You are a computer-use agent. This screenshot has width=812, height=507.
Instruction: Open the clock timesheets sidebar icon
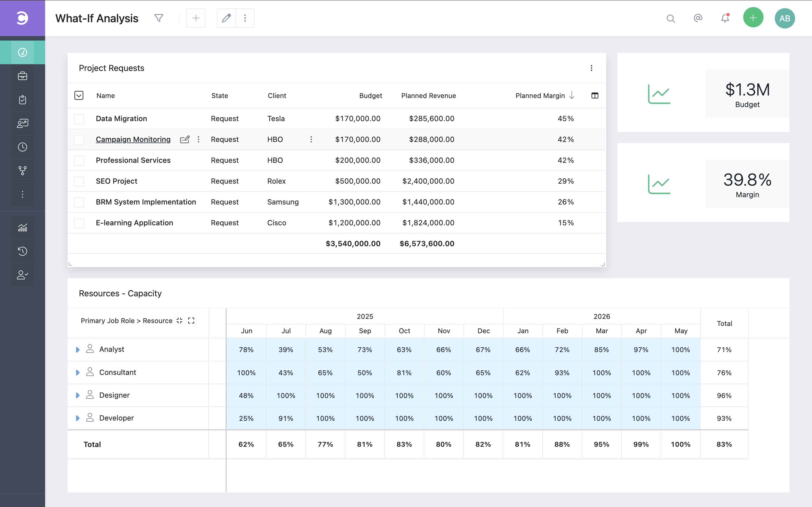pos(23,147)
